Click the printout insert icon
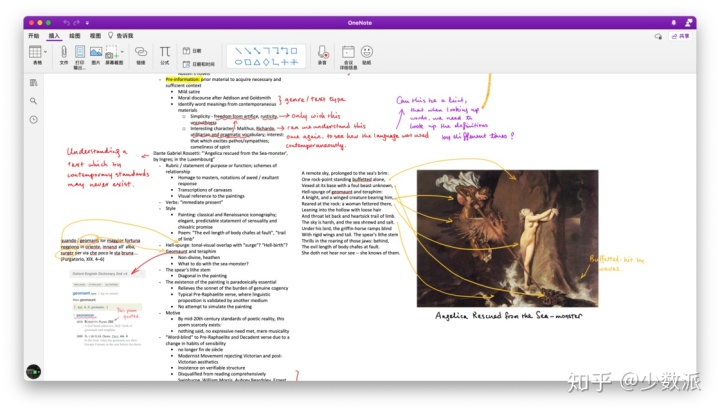 (x=80, y=52)
